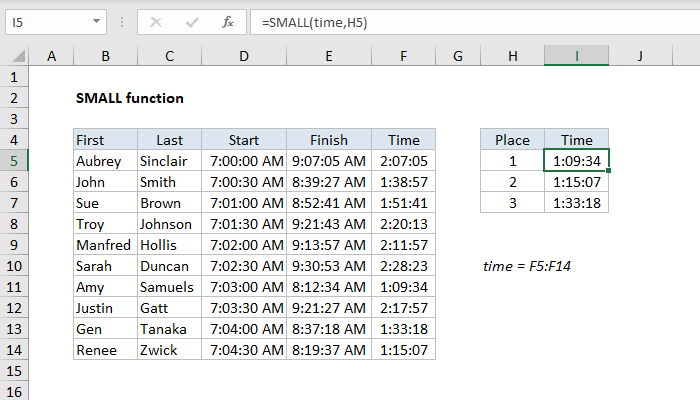Select the cell containing Aubrey
Viewport: 700px width, 400px height.
(105, 161)
